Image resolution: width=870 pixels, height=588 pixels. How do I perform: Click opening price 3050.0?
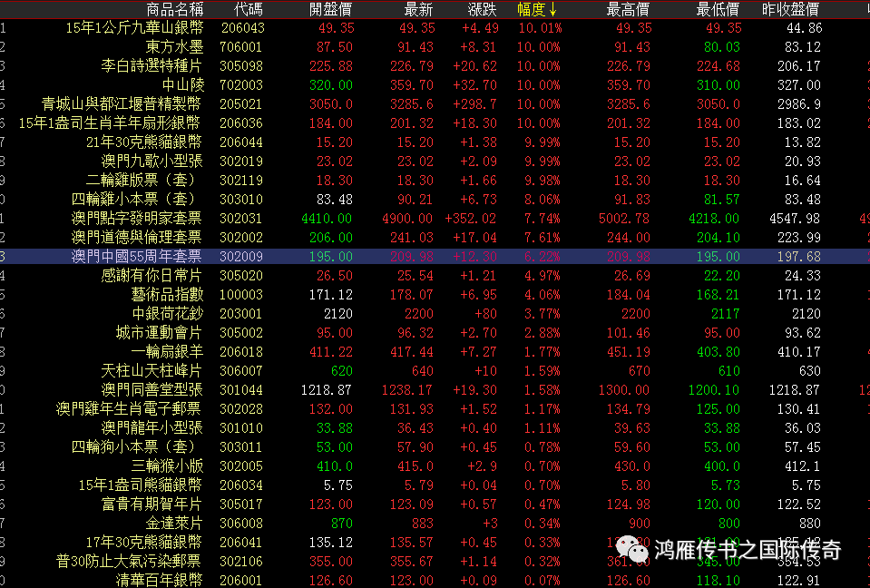point(331,104)
